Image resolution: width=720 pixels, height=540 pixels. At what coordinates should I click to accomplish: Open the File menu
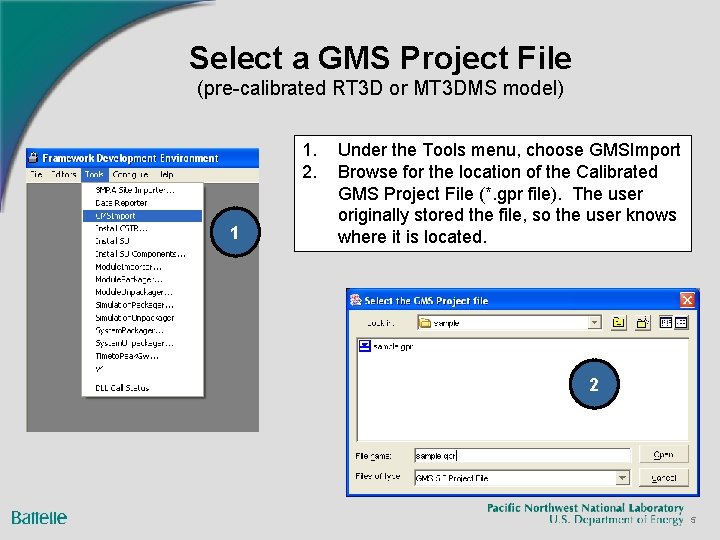pyautogui.click(x=37, y=174)
